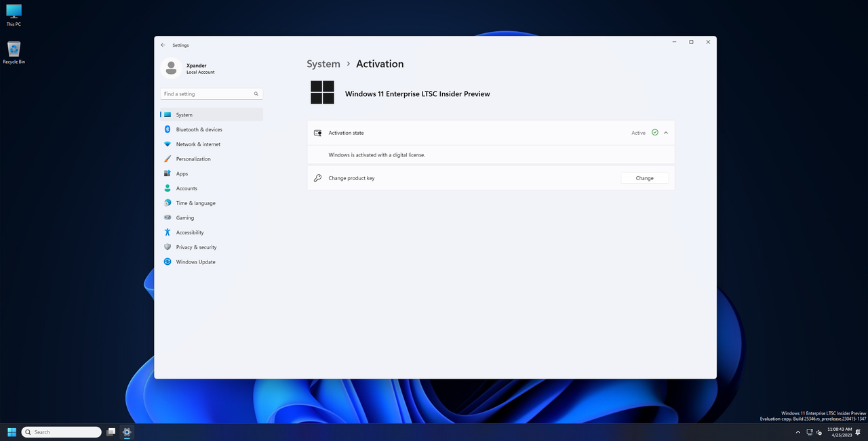
Task: Open Privacy & security settings
Action: click(212, 247)
